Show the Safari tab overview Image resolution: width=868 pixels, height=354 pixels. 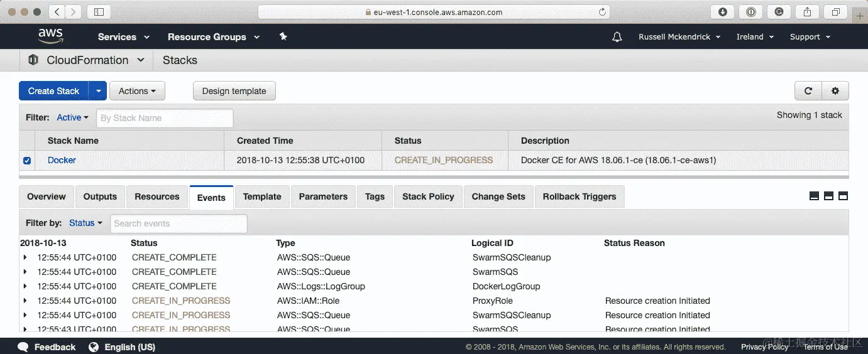click(x=836, y=12)
